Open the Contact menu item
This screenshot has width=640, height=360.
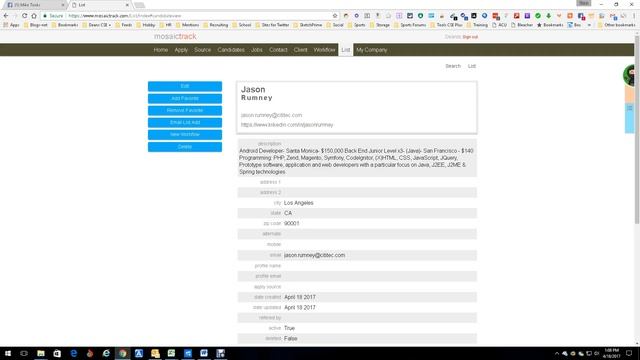click(x=278, y=50)
